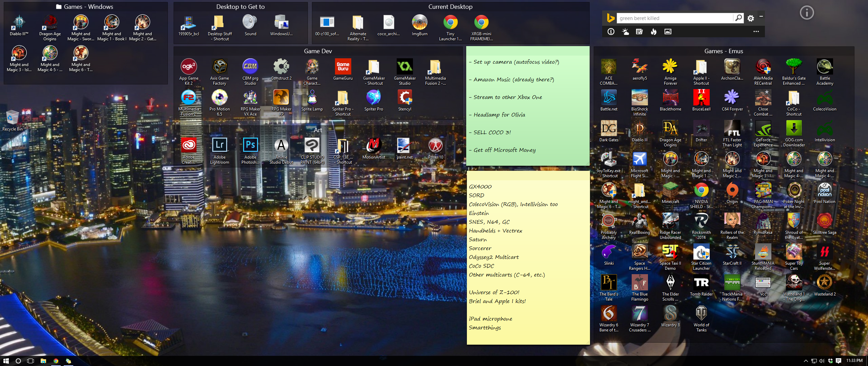Viewport: 868px width, 366px height.
Task: Collapse the Games - Emus fence title bar
Action: coord(723,51)
